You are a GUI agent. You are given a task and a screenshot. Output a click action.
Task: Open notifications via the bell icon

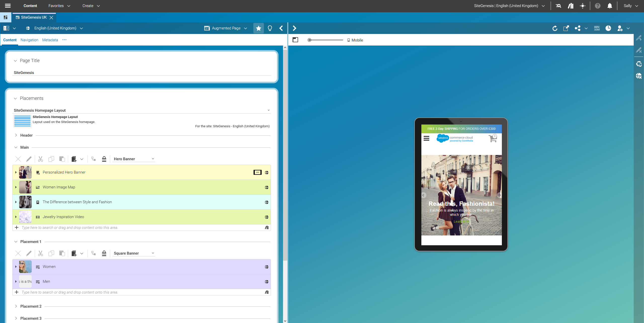(x=610, y=6)
